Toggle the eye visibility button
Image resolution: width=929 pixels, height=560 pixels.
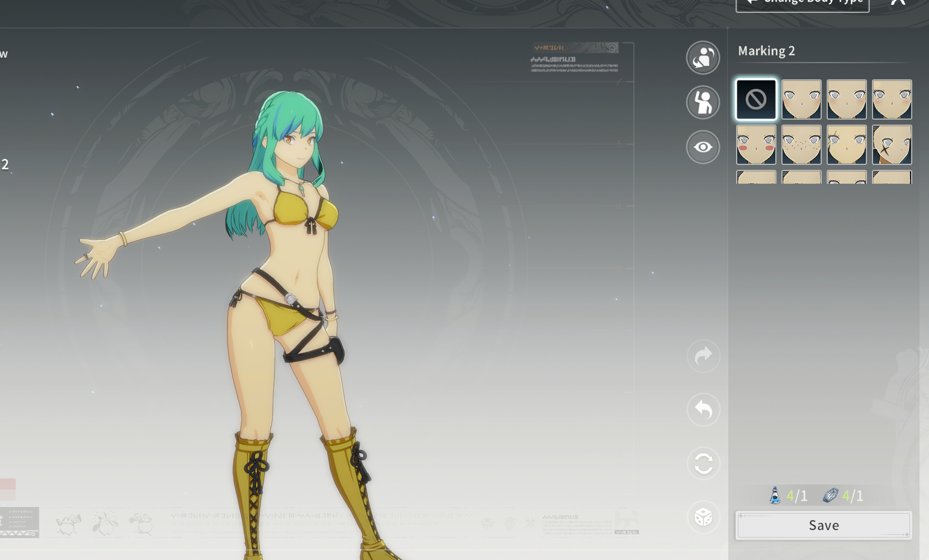[x=703, y=147]
